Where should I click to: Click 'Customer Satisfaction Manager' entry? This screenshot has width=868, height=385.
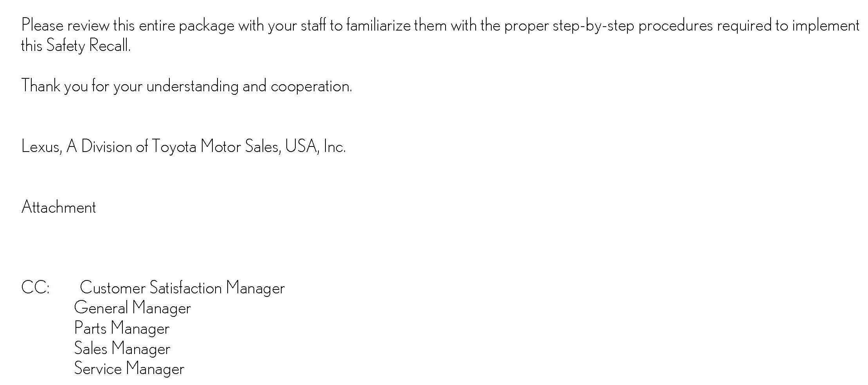coord(182,288)
